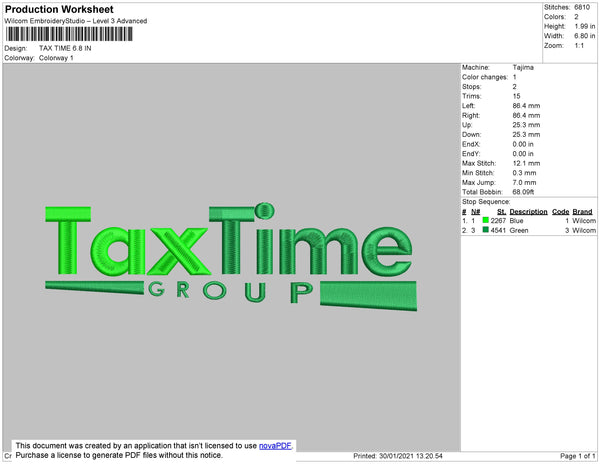
Task: Select the Trims value 15
Action: pos(517,96)
